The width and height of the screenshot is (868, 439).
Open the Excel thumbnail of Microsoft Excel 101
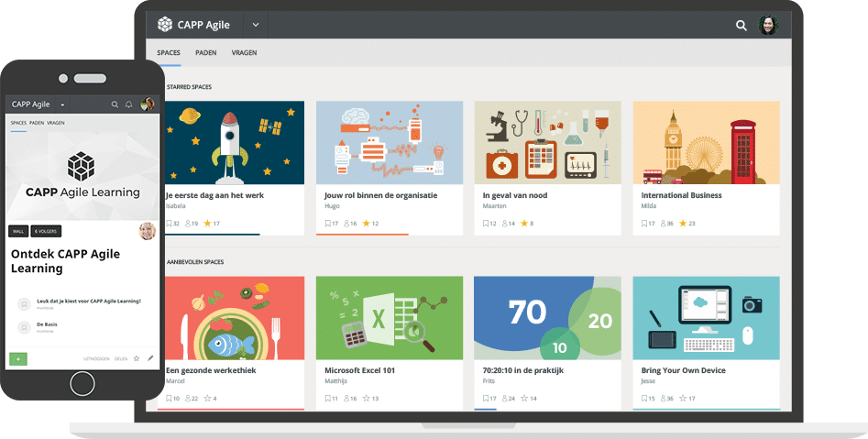point(390,318)
